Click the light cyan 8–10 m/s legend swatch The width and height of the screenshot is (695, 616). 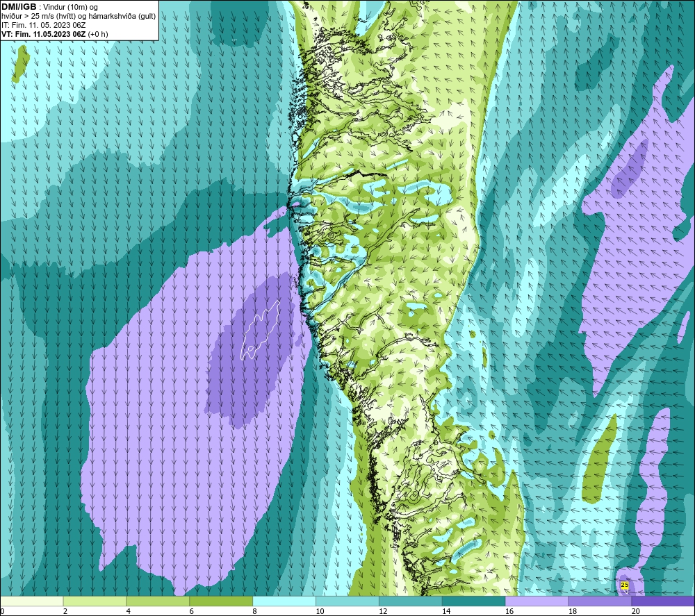(284, 601)
